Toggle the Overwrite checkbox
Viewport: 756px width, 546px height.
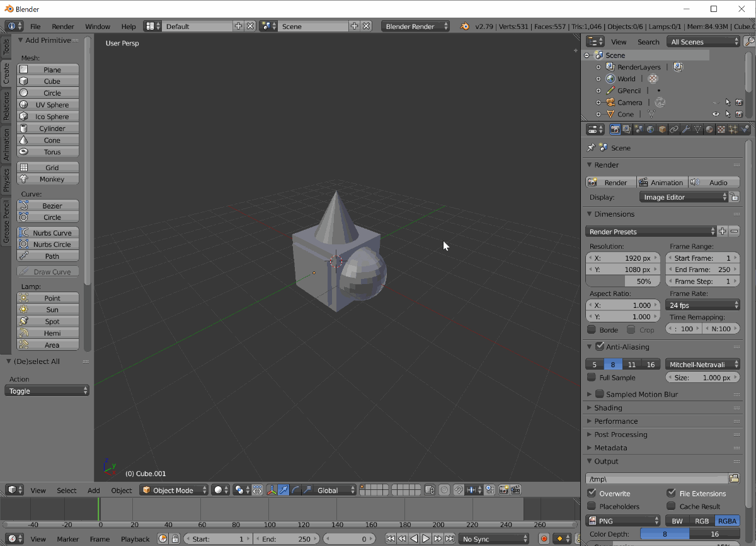coord(592,493)
